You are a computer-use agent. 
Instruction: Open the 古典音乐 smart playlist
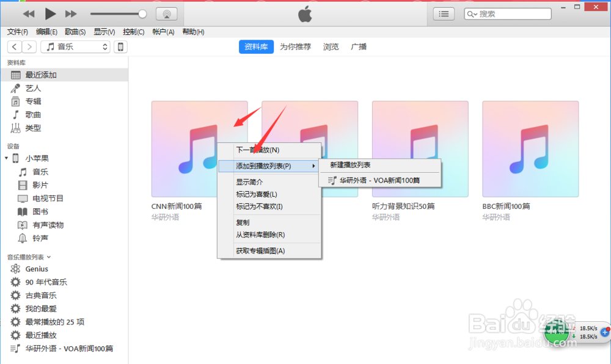64,295
